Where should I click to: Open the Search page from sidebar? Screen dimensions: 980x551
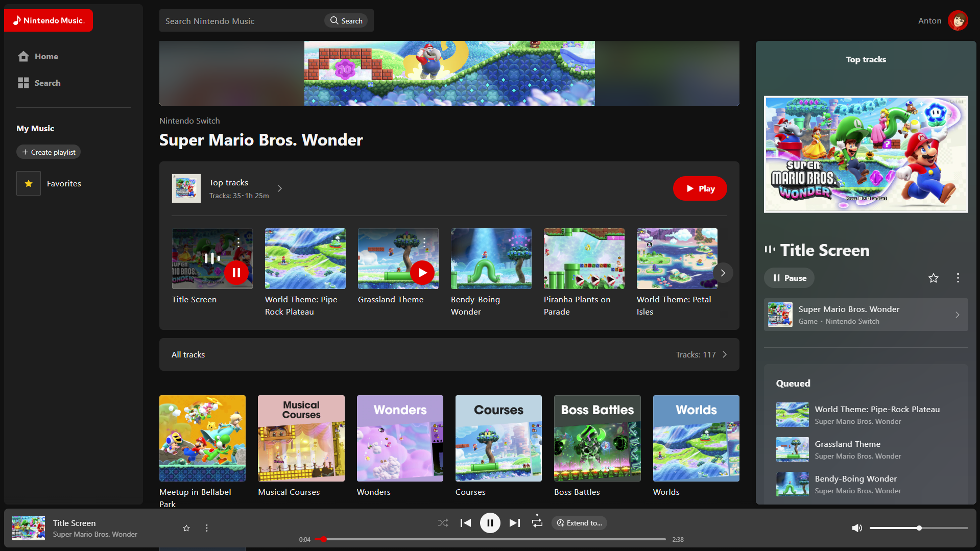39,83
